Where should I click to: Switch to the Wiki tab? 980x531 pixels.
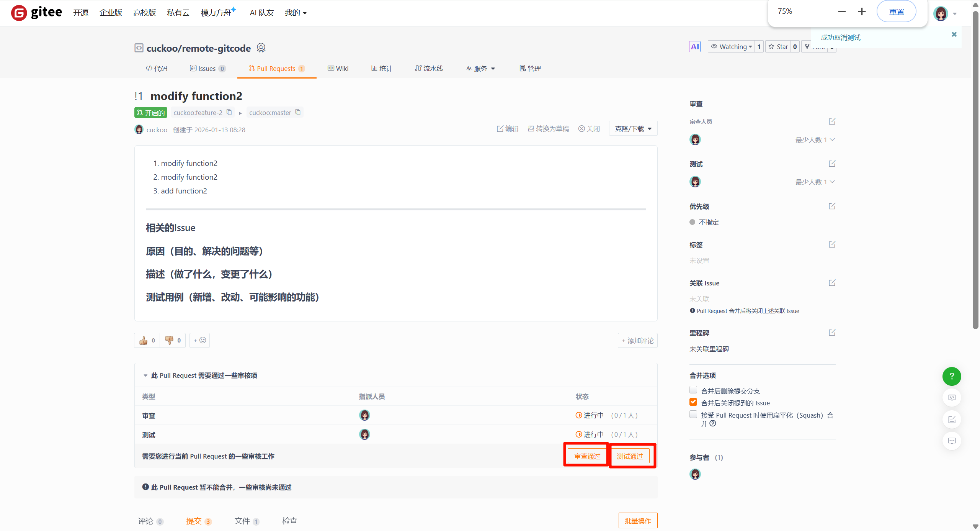[x=338, y=69]
